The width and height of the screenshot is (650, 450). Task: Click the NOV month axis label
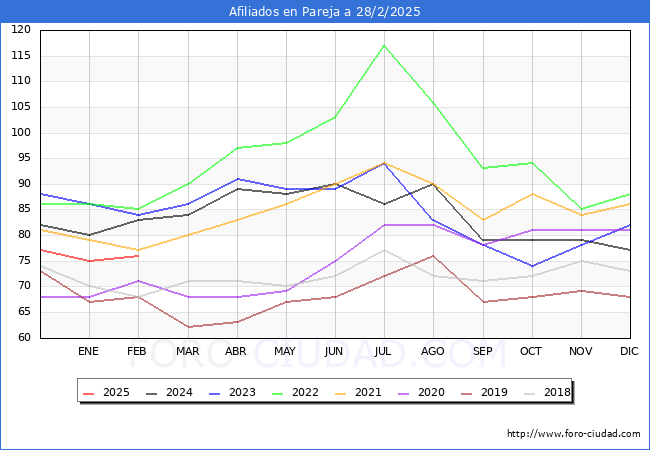click(580, 351)
